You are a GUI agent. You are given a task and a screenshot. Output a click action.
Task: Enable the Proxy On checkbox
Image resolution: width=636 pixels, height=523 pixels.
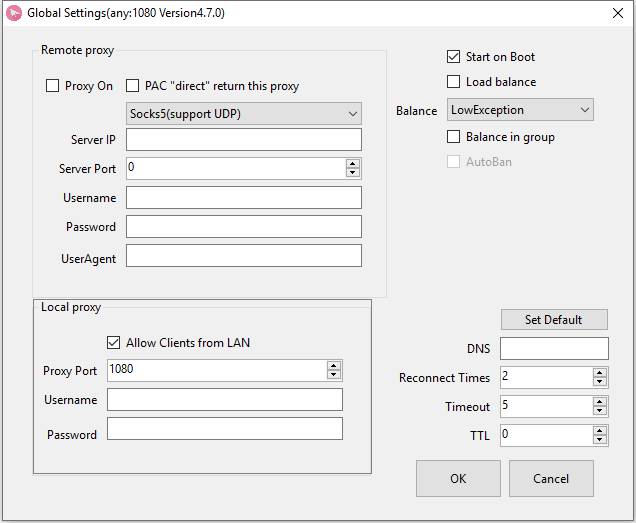click(53, 86)
